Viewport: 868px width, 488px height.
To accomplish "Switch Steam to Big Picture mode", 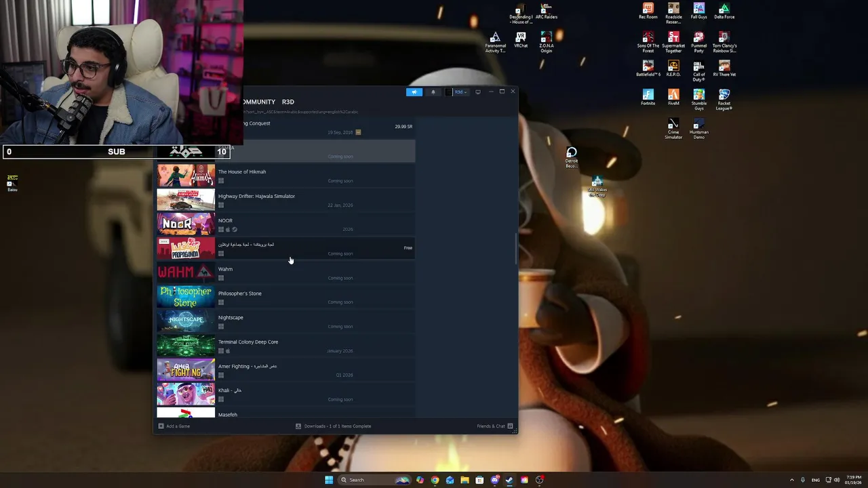I will pos(477,92).
